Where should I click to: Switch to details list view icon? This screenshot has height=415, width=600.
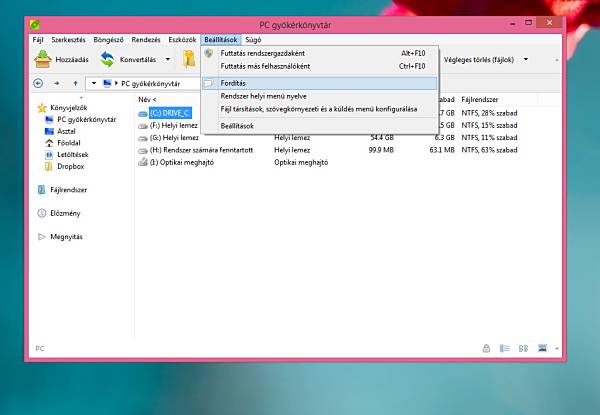(505, 348)
